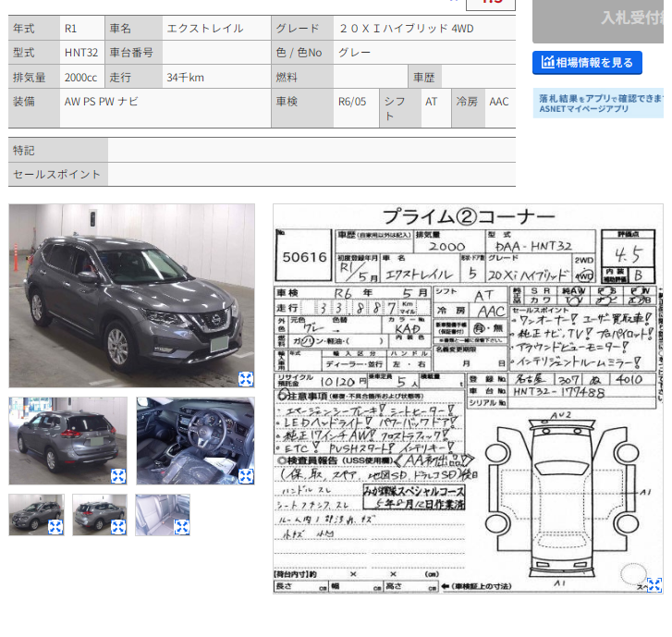The image size is (672, 637).
Task: Open the プライム②コーナー inspection sheet
Action: tap(468, 399)
